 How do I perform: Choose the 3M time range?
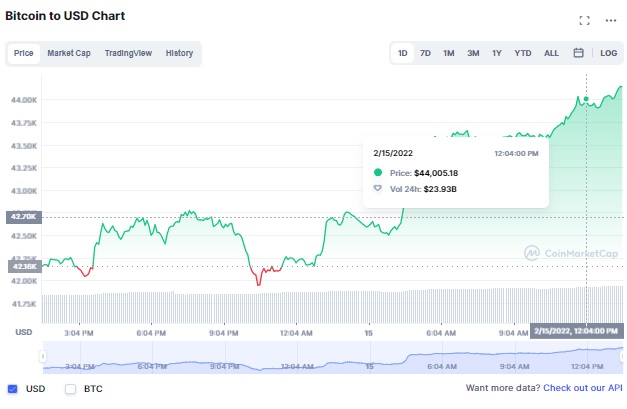tap(473, 53)
